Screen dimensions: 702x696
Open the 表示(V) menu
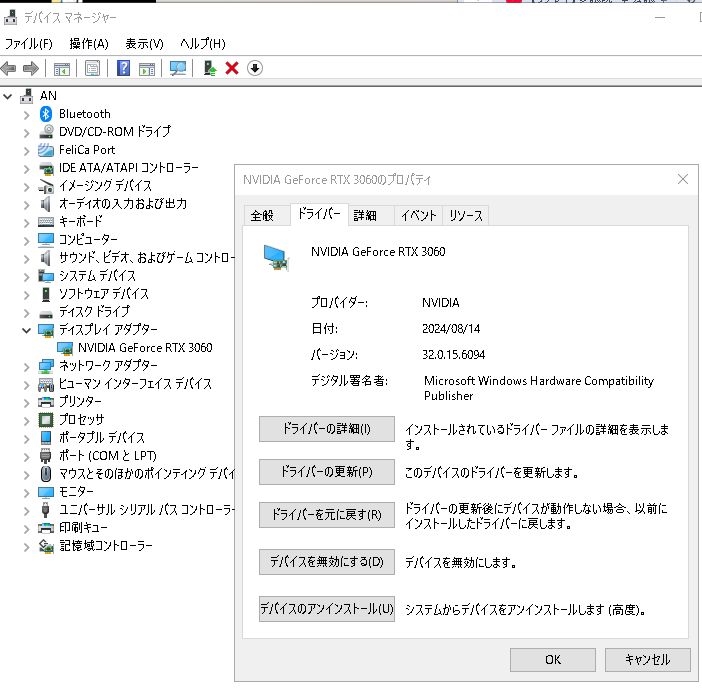pos(144,43)
